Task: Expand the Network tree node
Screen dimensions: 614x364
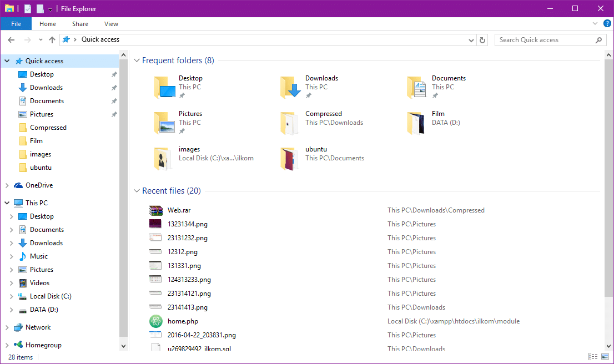Action: pos(7,327)
